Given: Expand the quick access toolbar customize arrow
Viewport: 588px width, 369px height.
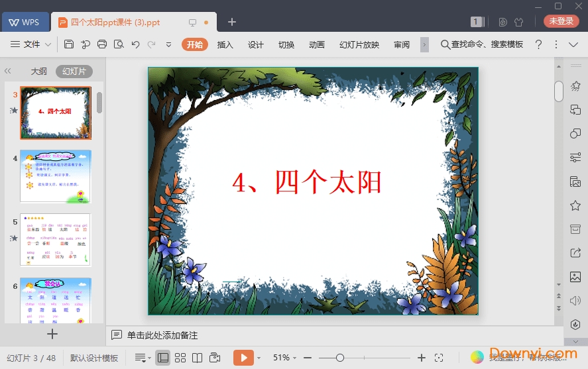Looking at the screenshot, I should click(x=169, y=44).
